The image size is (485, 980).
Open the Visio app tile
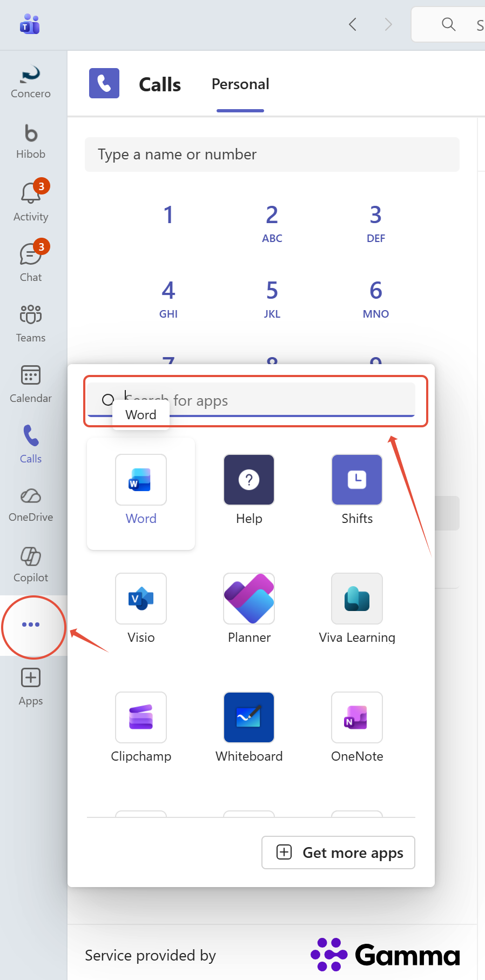pyautogui.click(x=141, y=609)
